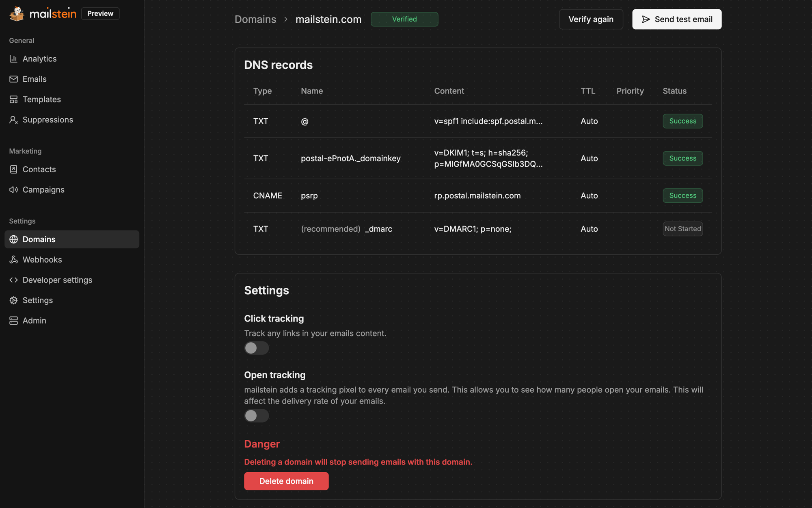Click the Analytics bar chart icon
This screenshot has width=812, height=508.
(13, 59)
